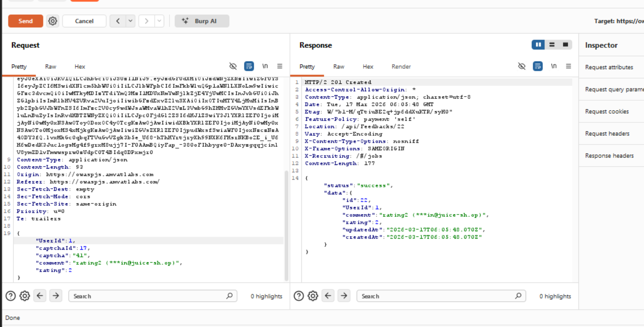Go to next match in Response search
This screenshot has width=644, height=327.
click(x=344, y=296)
